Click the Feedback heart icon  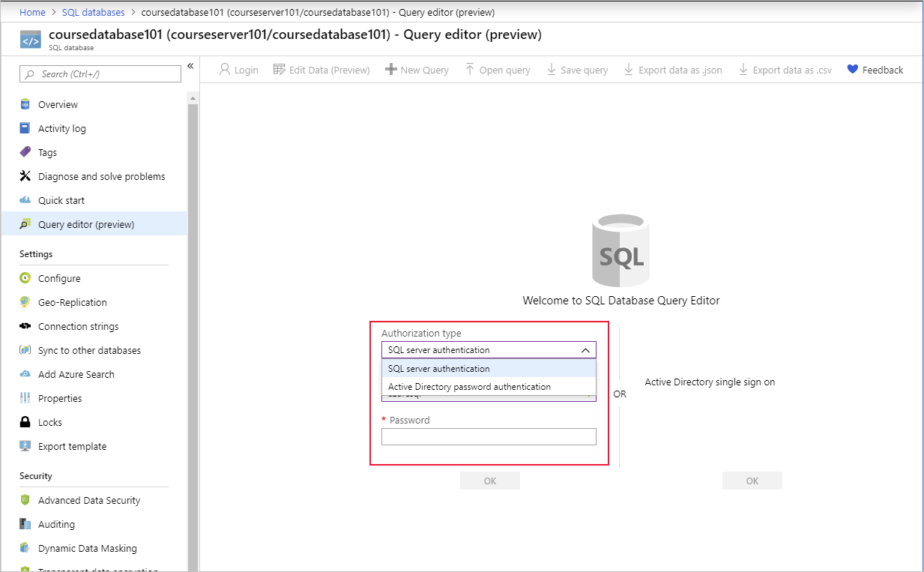pos(853,69)
